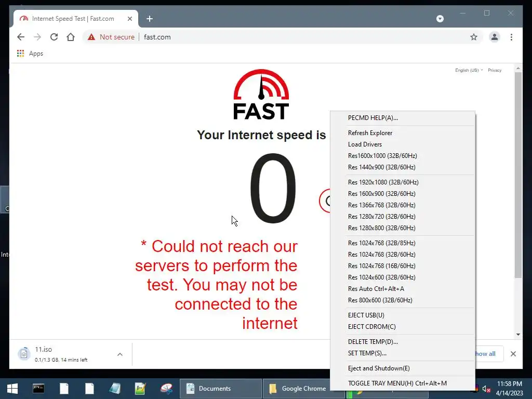Click the tab search dropdown arrow in the title bar

(440, 19)
